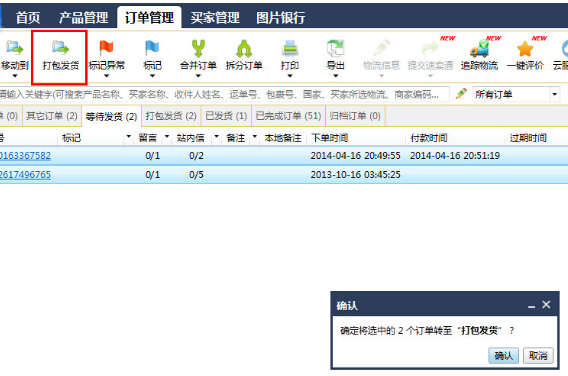Click the 0/2 站内信 value
The width and height of the screenshot is (568, 376).
click(x=196, y=156)
